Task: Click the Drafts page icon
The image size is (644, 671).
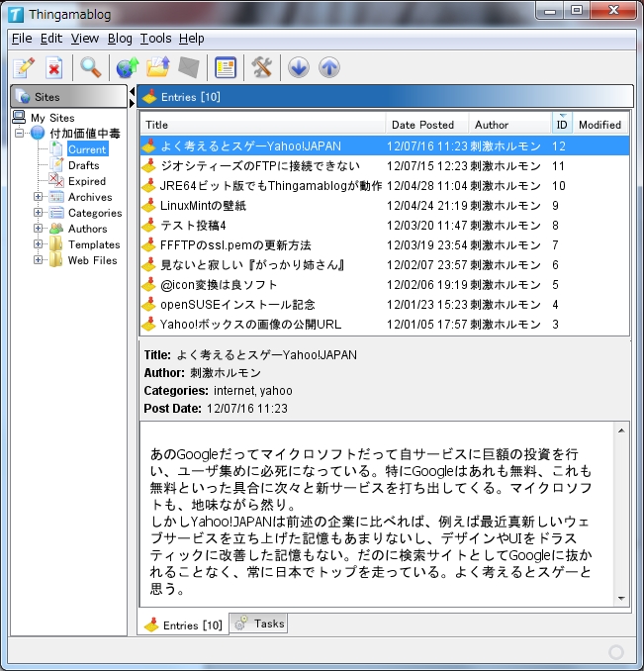Action: pyautogui.click(x=56, y=164)
